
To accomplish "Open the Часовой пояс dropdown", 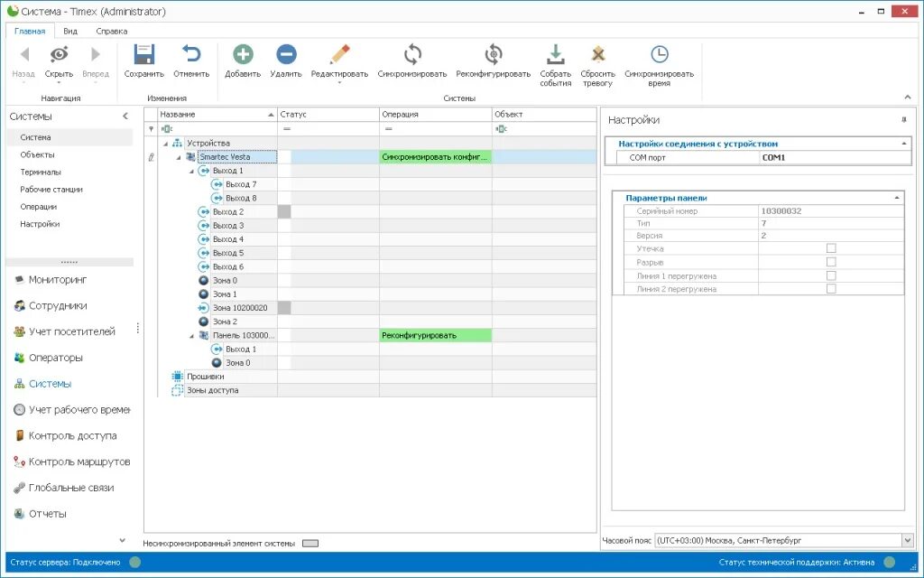I will click(x=907, y=540).
